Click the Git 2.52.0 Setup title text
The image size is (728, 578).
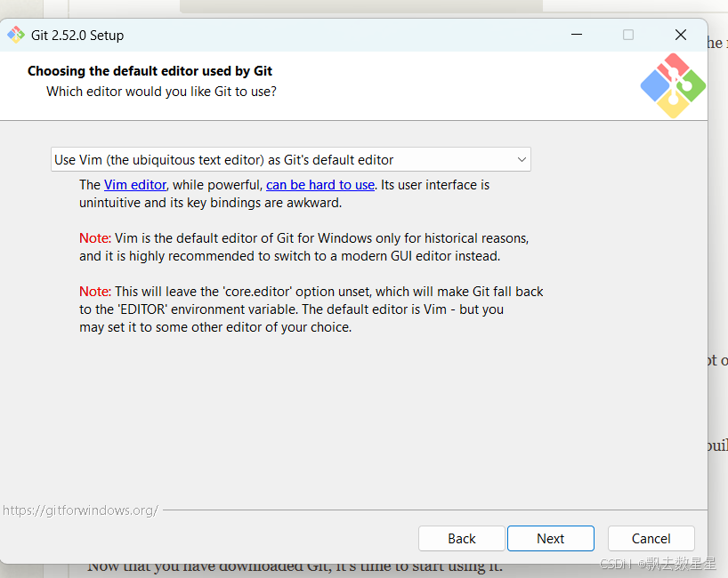click(77, 36)
